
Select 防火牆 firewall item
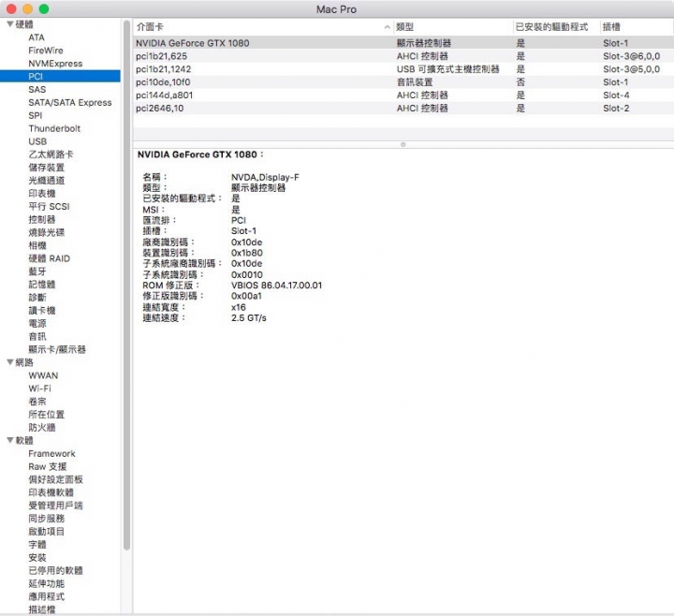pyautogui.click(x=42, y=427)
